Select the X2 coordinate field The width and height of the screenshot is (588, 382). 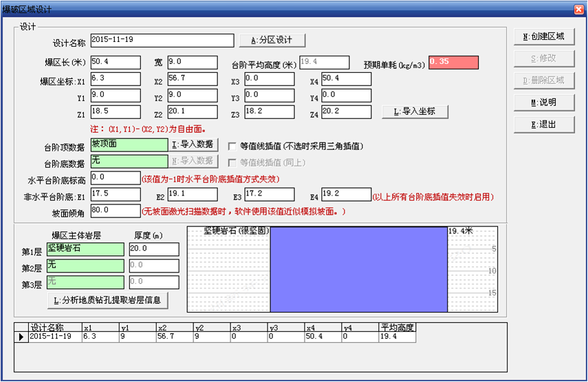pos(192,78)
